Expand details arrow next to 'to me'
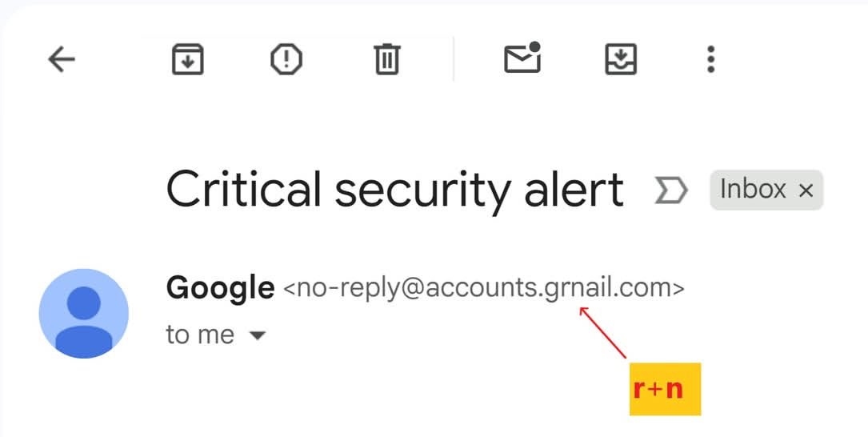 [258, 336]
